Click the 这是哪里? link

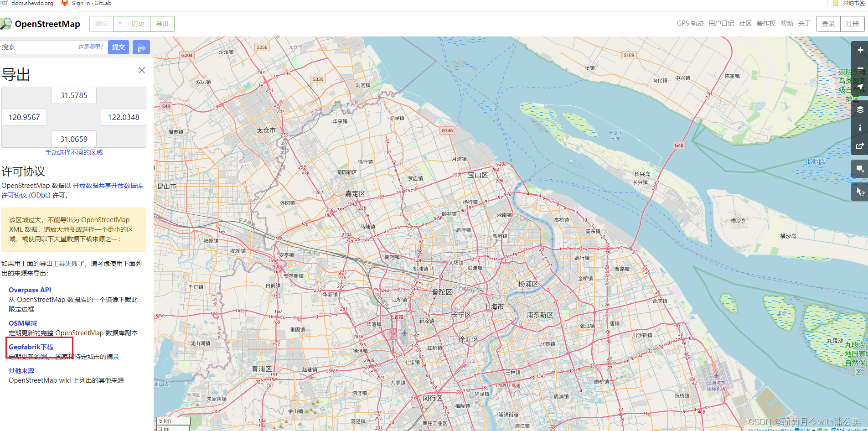[x=91, y=47]
